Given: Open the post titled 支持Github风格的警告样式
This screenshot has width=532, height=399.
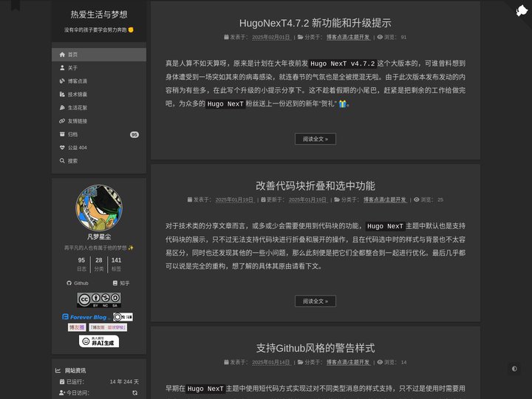Looking at the screenshot, I should click(x=316, y=348).
